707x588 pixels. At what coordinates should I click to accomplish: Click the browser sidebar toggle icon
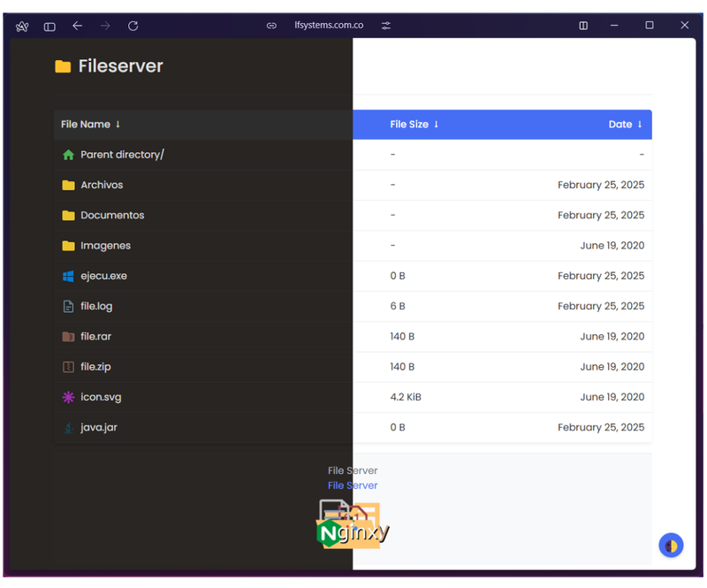pos(49,27)
